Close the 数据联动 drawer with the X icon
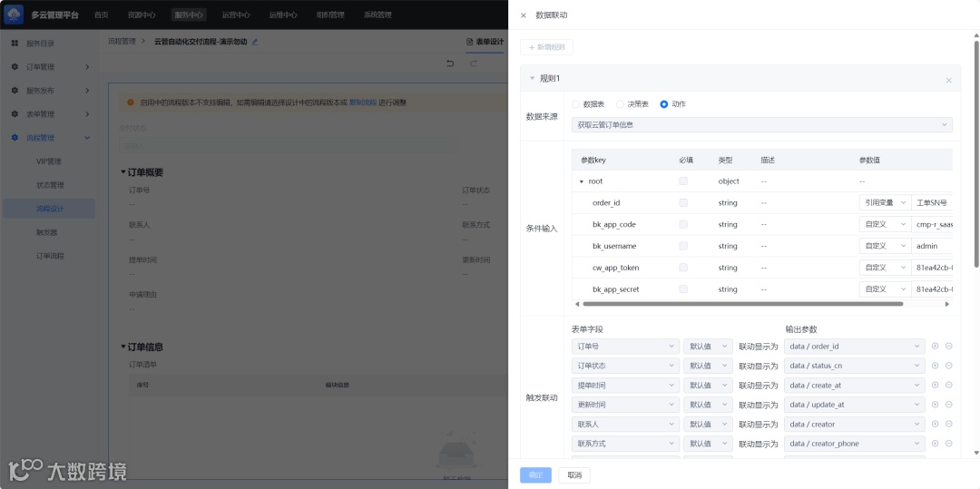Screen dimensions: 980x489 tap(524, 15)
